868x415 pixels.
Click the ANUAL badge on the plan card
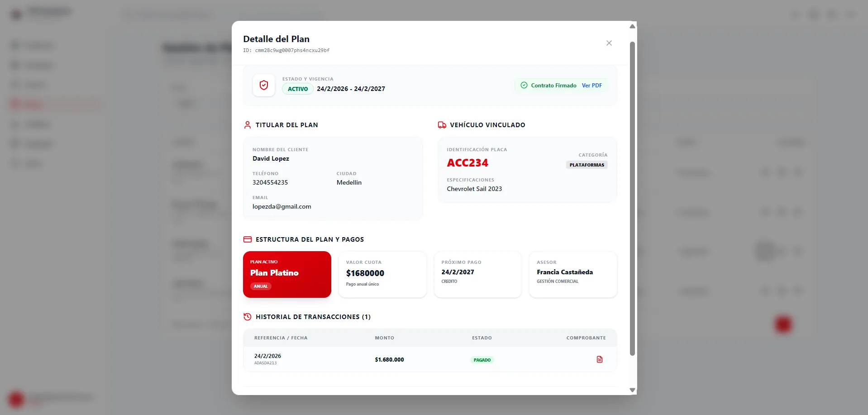[261, 286]
